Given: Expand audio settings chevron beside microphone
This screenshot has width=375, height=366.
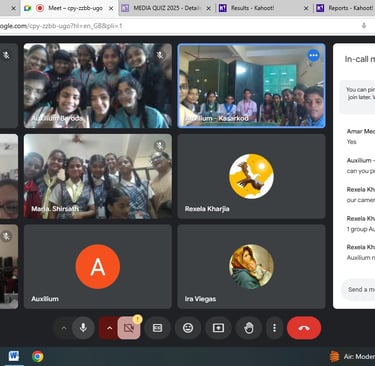Looking at the screenshot, I should 64,328.
